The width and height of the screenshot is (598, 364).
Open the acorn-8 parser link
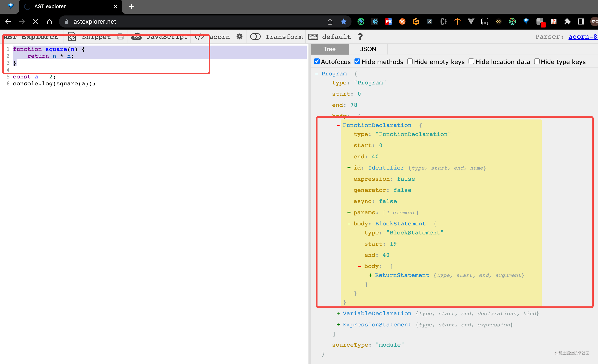[x=583, y=37]
